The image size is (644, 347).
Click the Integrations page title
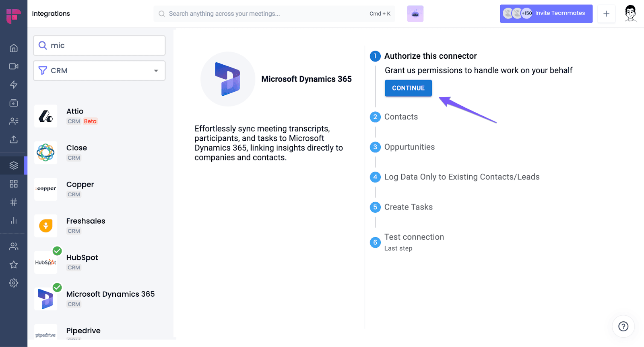click(51, 14)
